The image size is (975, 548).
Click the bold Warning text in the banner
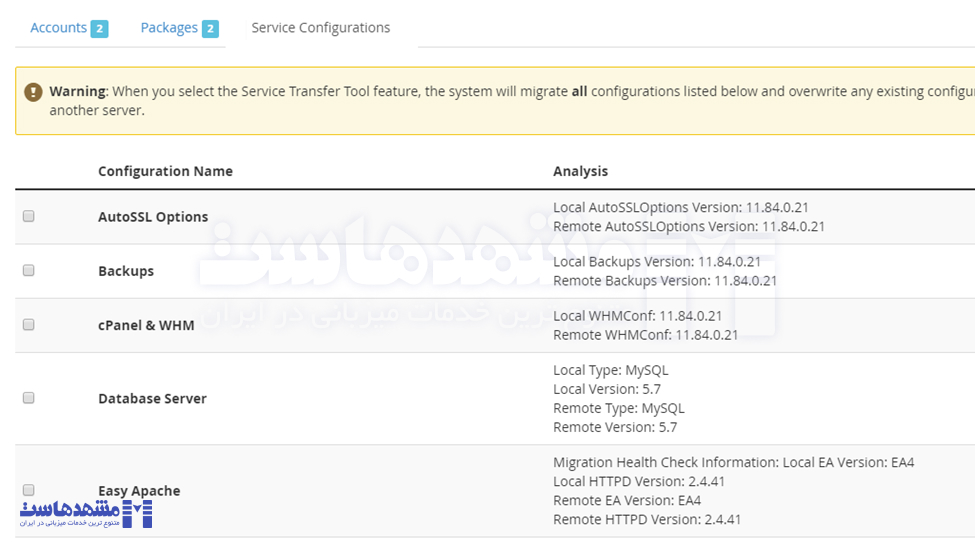pos(78,91)
